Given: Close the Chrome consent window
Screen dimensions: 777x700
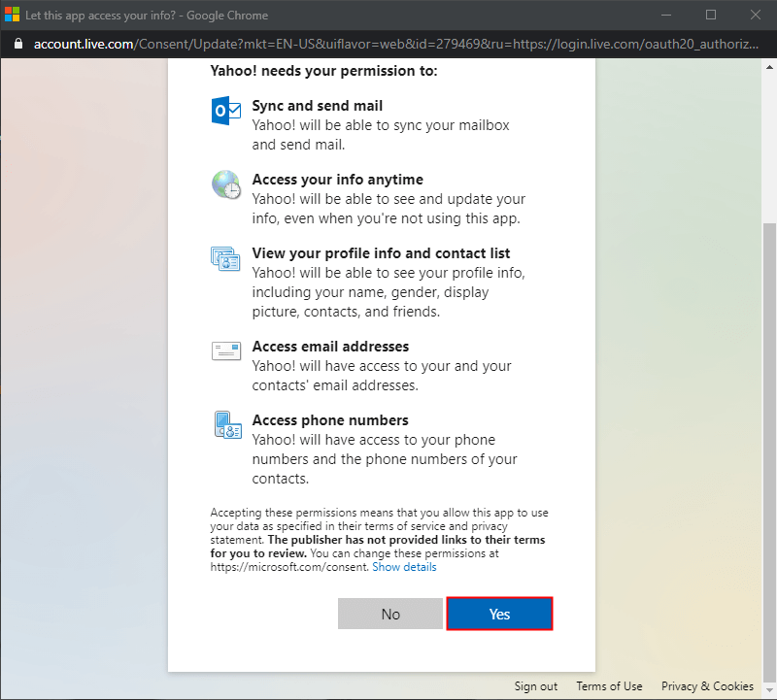Looking at the screenshot, I should pos(756,15).
